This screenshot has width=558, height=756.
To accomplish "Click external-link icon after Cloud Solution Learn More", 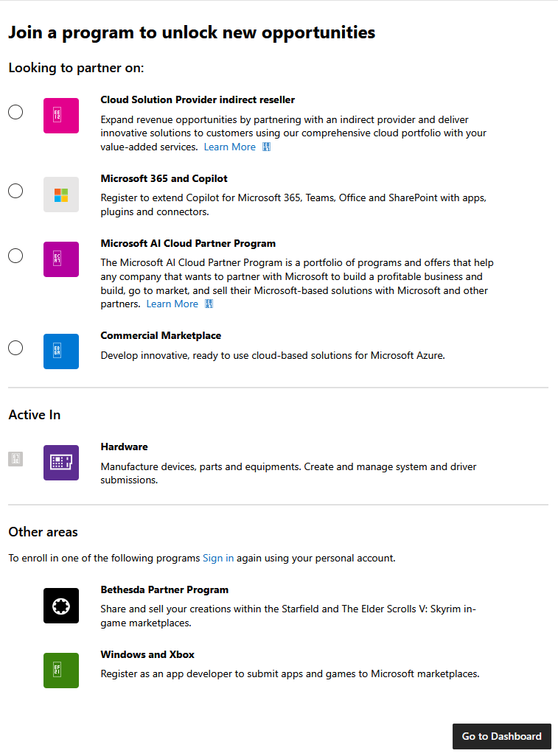I will [266, 147].
